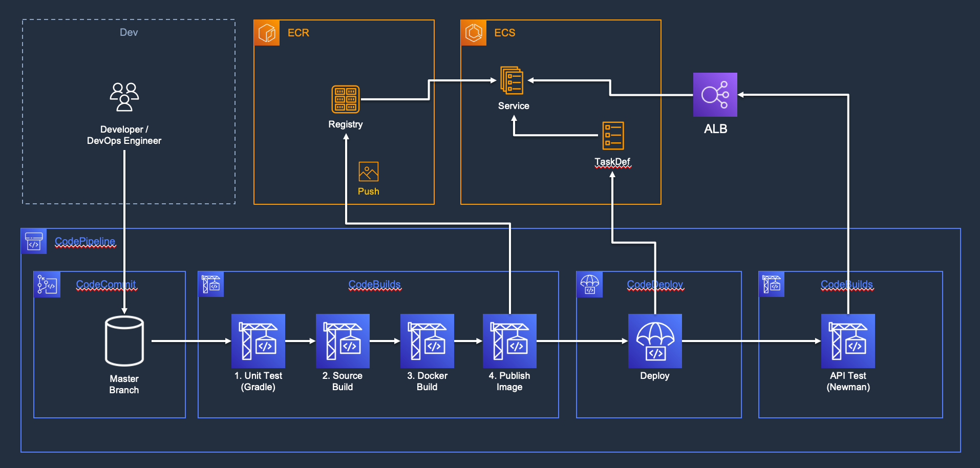Click the ECS title text
This screenshot has height=468, width=980.
(505, 33)
